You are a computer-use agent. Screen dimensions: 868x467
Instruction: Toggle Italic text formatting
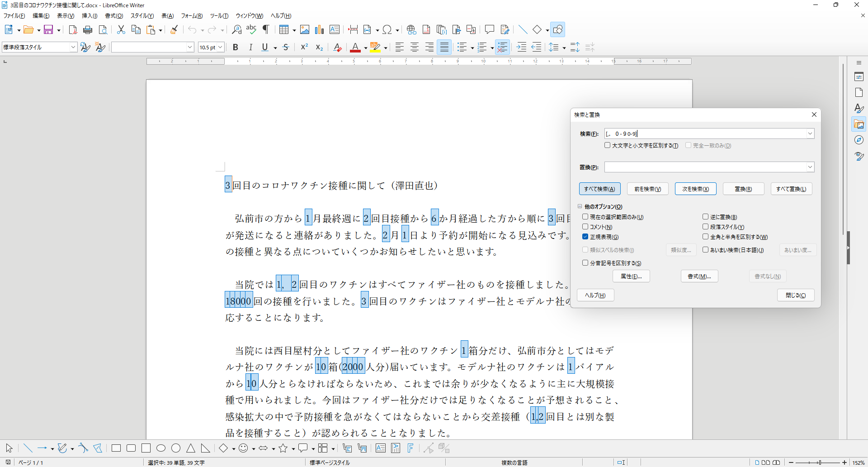[x=250, y=47]
